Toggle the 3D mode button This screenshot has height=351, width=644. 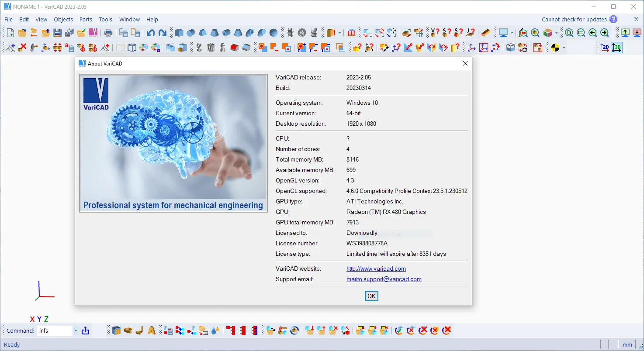[616, 48]
